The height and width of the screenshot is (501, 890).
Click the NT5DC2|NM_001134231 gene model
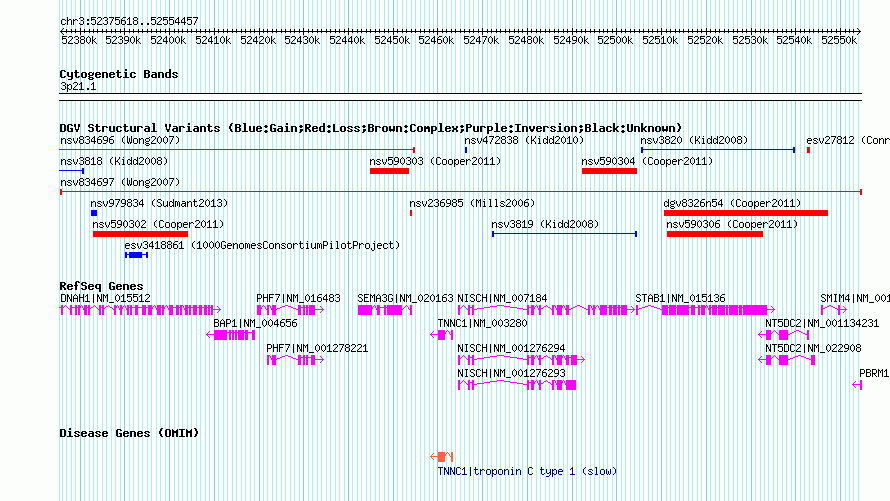784,335
